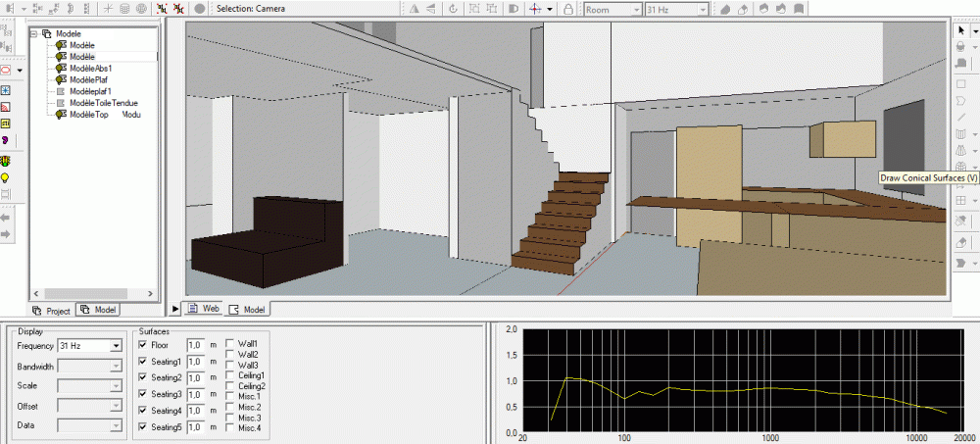Collapse the Modele root tree node
The width and height of the screenshot is (980, 444).
pos(33,34)
